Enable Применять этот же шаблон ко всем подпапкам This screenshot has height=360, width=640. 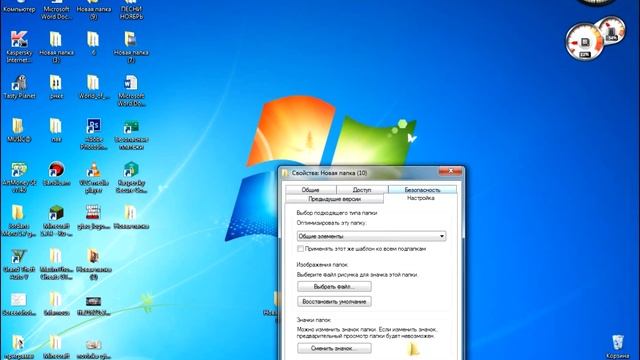point(300,249)
